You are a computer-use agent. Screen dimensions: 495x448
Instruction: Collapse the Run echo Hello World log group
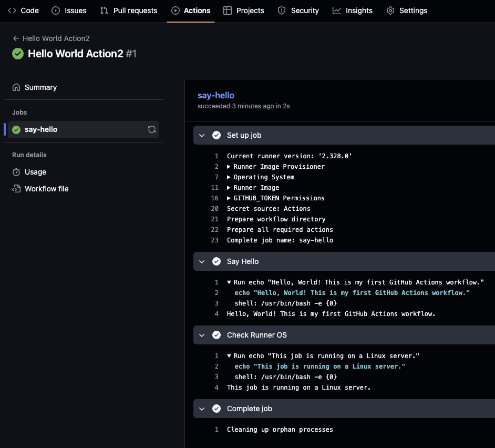[x=229, y=282]
